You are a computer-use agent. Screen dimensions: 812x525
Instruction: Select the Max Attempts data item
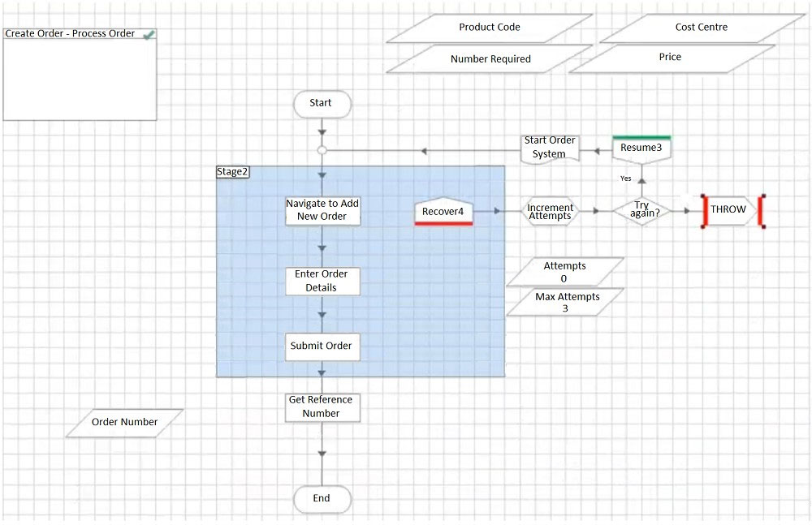coord(565,302)
